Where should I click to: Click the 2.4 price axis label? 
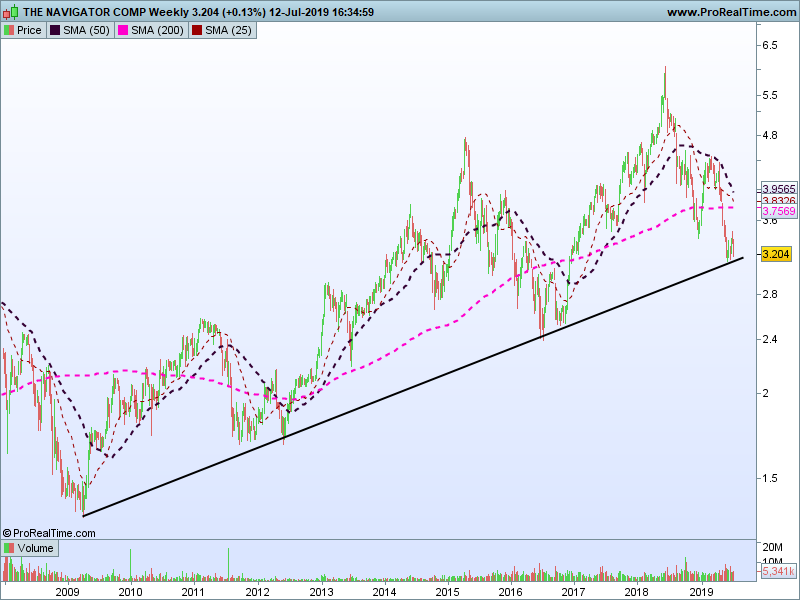tap(770, 339)
